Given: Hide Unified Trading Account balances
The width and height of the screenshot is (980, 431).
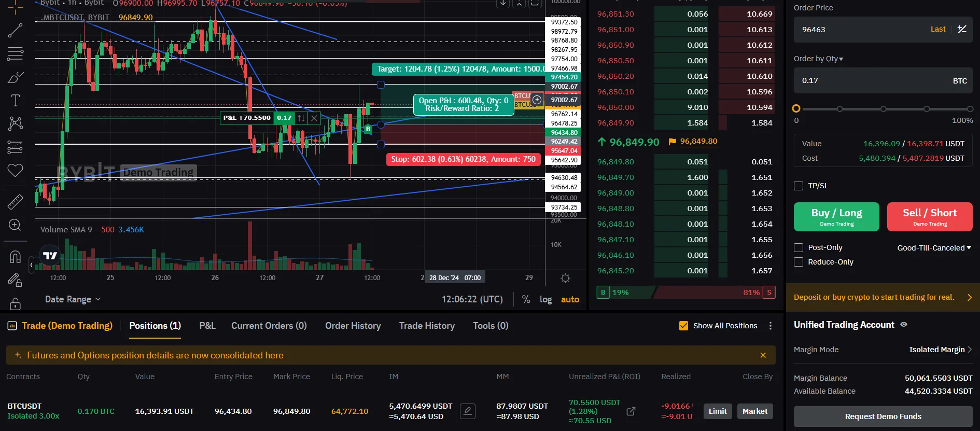Looking at the screenshot, I should click(904, 325).
